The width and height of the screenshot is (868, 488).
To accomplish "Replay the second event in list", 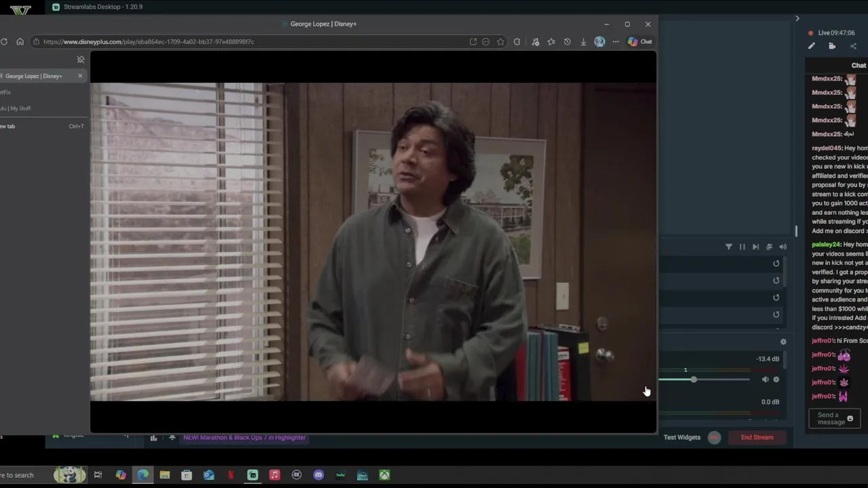I will 776,281.
